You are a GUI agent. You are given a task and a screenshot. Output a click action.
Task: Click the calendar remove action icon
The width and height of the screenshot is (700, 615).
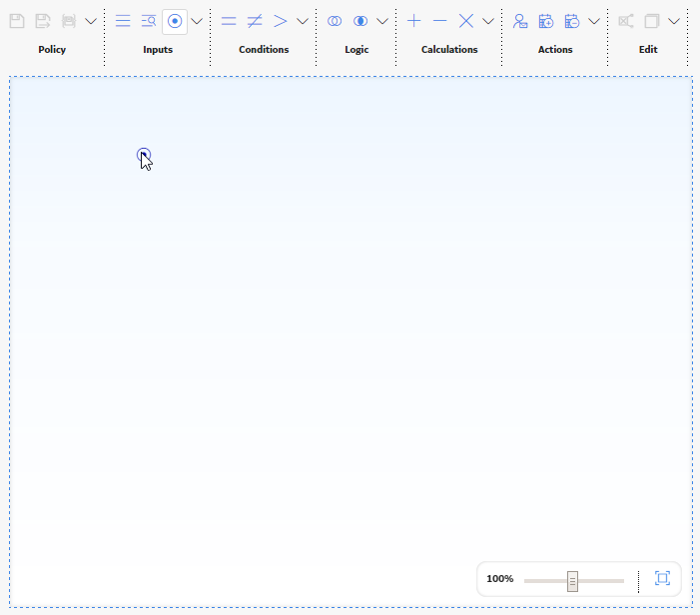(x=572, y=21)
